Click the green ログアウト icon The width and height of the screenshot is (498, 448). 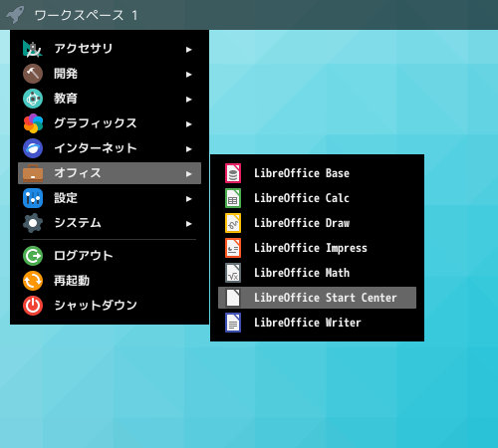point(33,256)
